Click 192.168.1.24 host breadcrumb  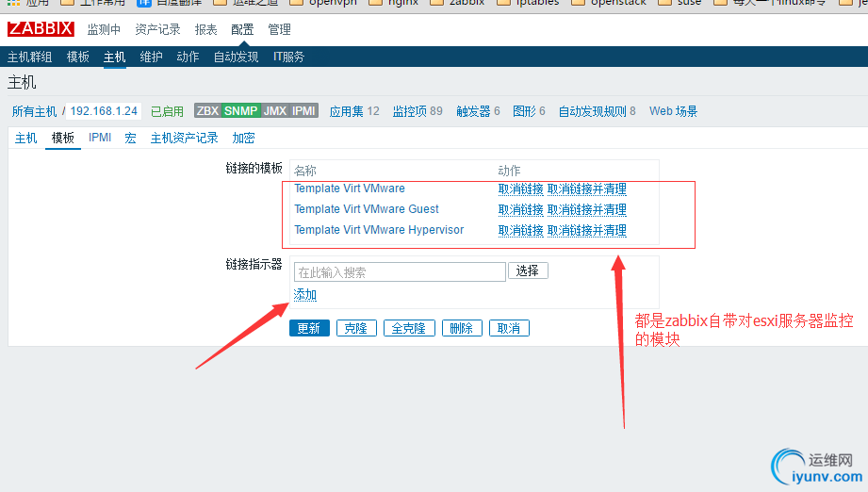click(104, 111)
